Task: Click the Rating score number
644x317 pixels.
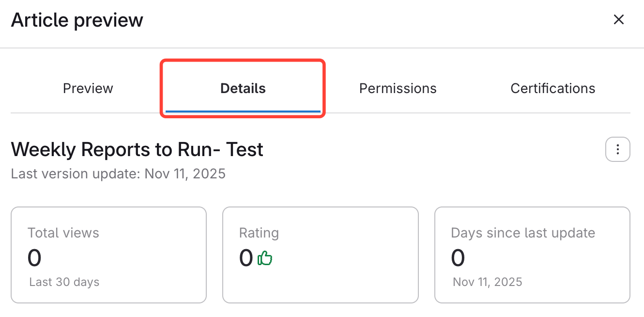Action: [x=246, y=258]
